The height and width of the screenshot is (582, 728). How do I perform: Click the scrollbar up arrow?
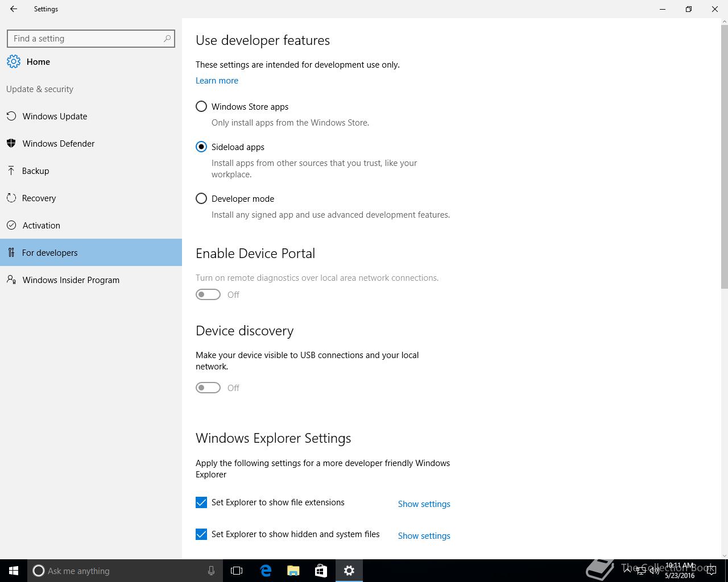(x=724, y=22)
